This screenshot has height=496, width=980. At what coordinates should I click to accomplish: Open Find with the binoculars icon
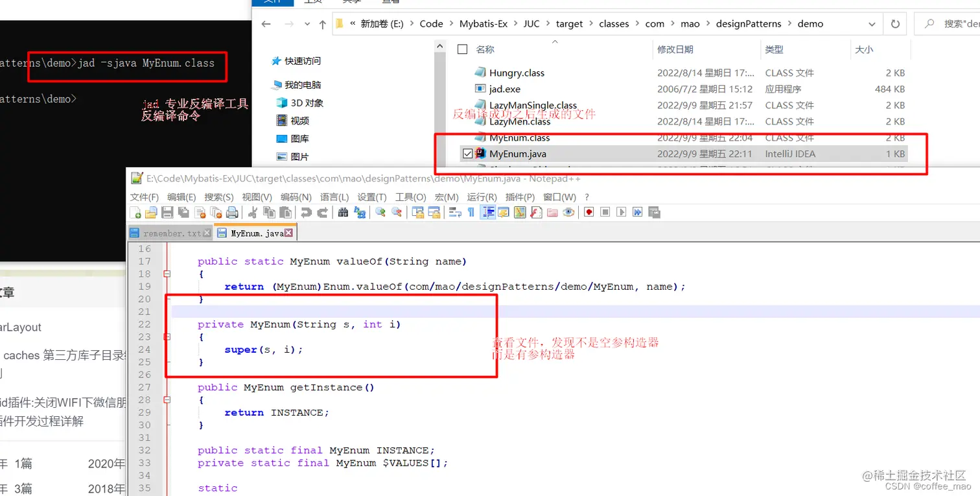[x=343, y=212]
